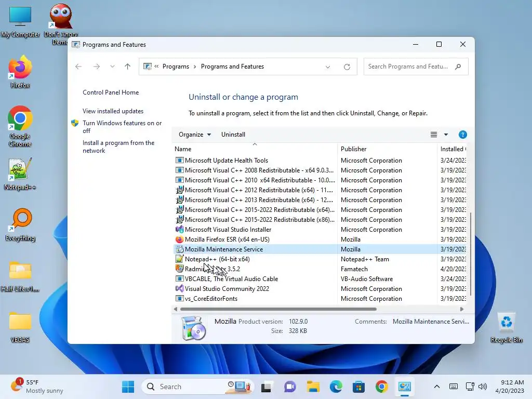532x399 pixels.
Task: Expand the address bar breadcrumb overflow chevron
Action: (x=156, y=66)
